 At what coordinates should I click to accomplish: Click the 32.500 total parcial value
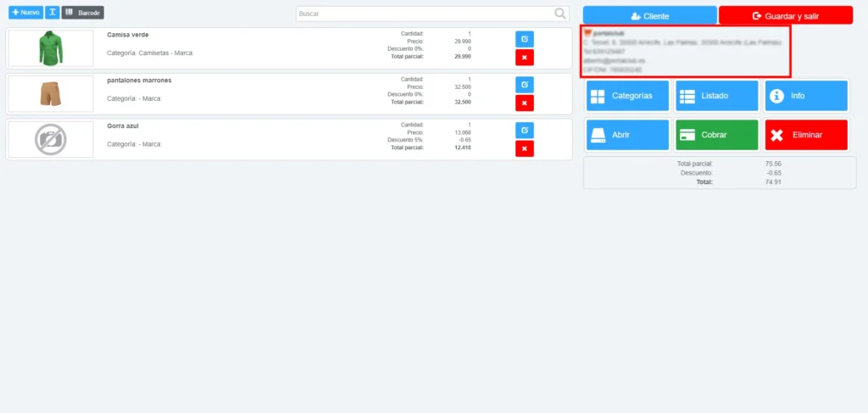point(462,103)
